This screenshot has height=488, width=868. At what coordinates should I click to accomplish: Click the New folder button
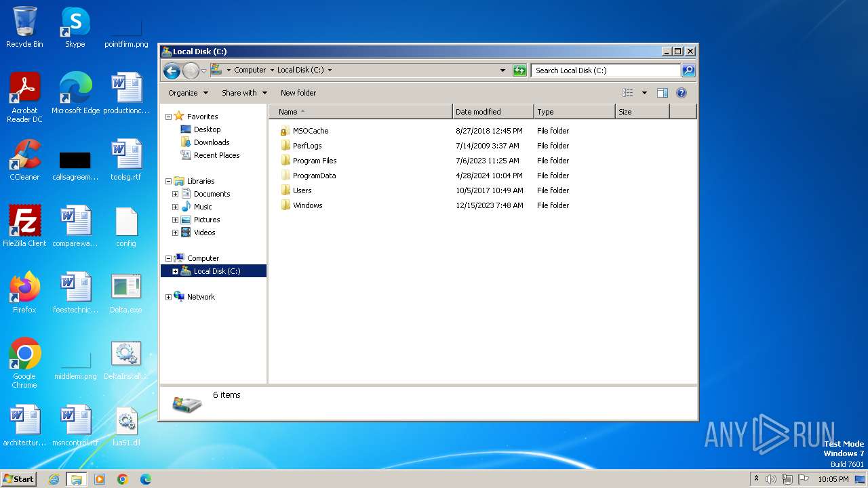(x=298, y=93)
